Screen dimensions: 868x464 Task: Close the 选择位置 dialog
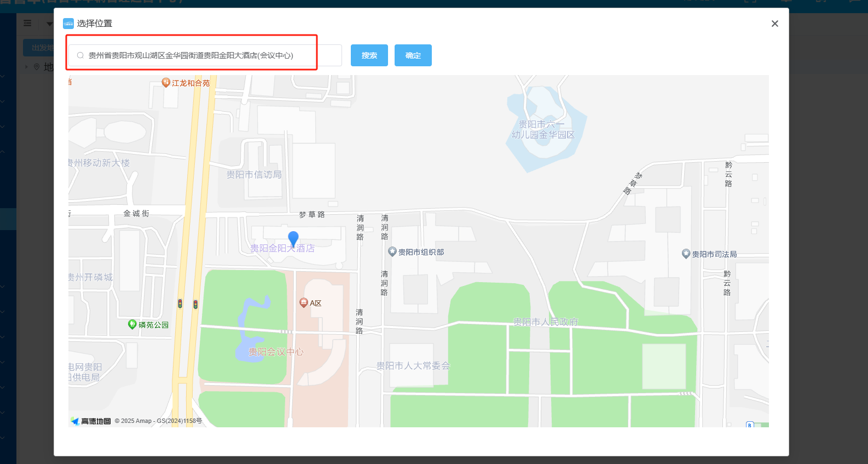(x=774, y=24)
